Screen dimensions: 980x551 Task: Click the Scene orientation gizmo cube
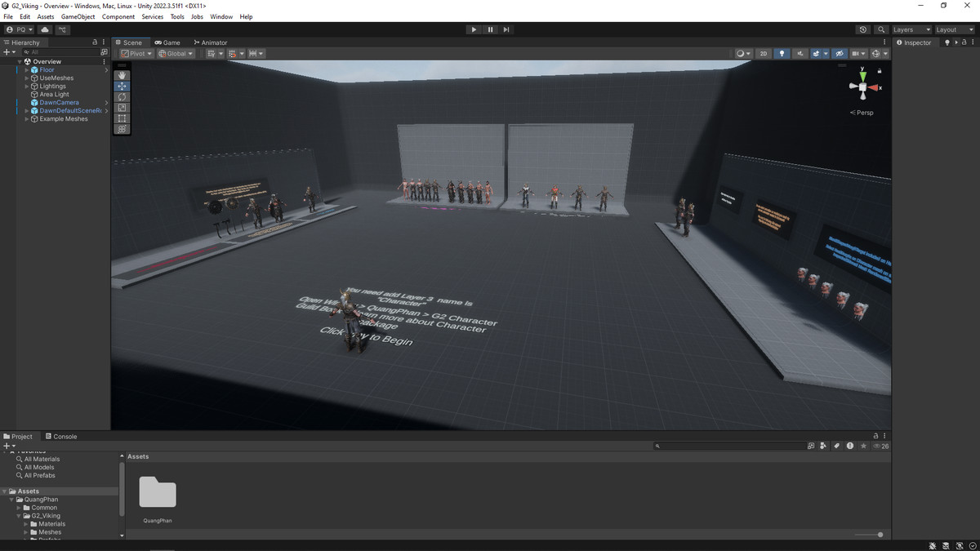[x=862, y=87]
